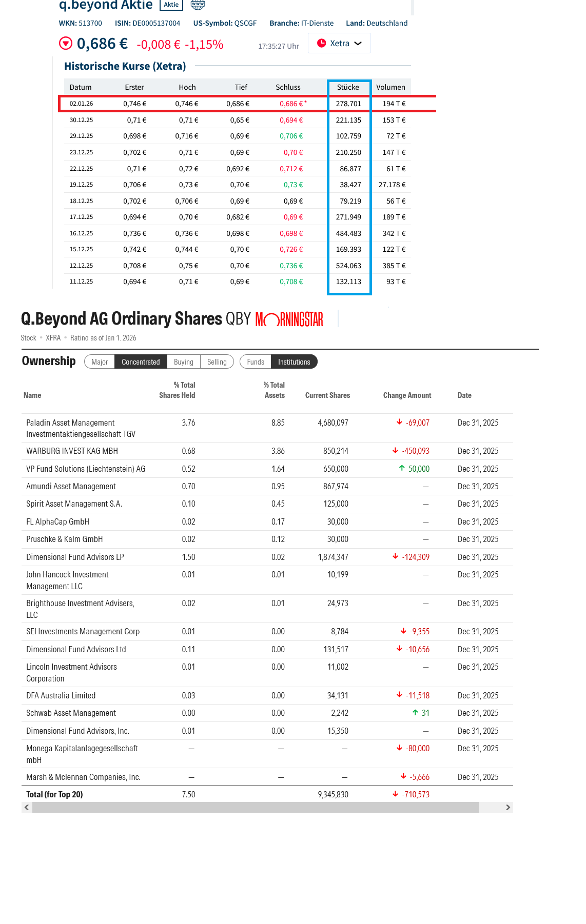Click the Volumen column header
Screen dimensions: 586x924
pyautogui.click(x=390, y=87)
